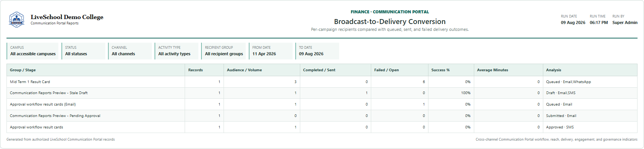The width and height of the screenshot is (644, 149).
Task: Select the Communication Portal Reports subtitle
Action: [55, 23]
